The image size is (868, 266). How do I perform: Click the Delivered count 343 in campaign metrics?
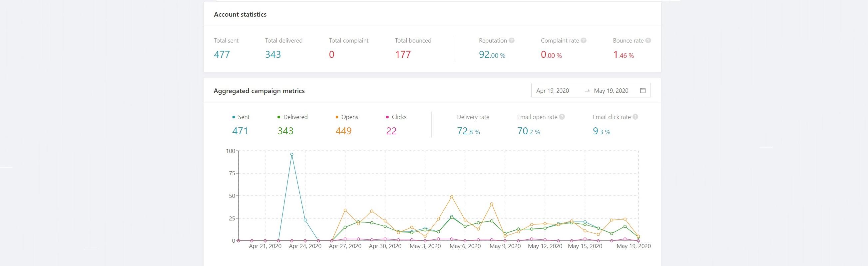click(285, 131)
